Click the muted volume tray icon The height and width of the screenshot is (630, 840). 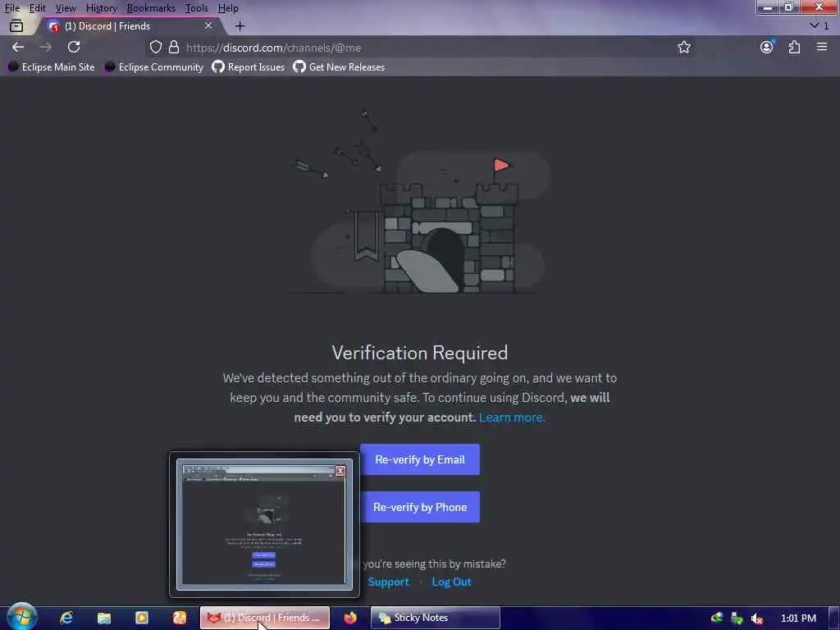pyautogui.click(x=756, y=619)
